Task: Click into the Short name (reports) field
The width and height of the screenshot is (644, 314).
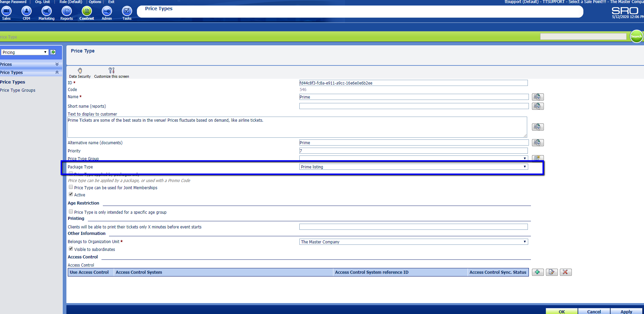Action: [x=413, y=106]
